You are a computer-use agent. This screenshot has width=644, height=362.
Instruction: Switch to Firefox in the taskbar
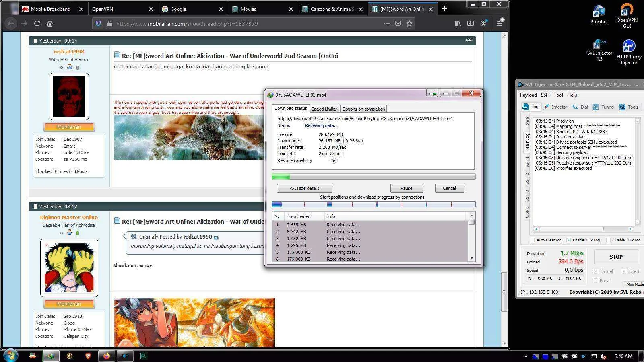(x=107, y=356)
